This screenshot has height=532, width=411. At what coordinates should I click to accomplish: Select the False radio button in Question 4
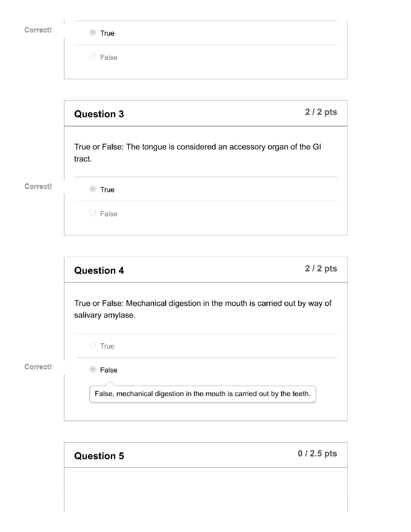pos(93,369)
